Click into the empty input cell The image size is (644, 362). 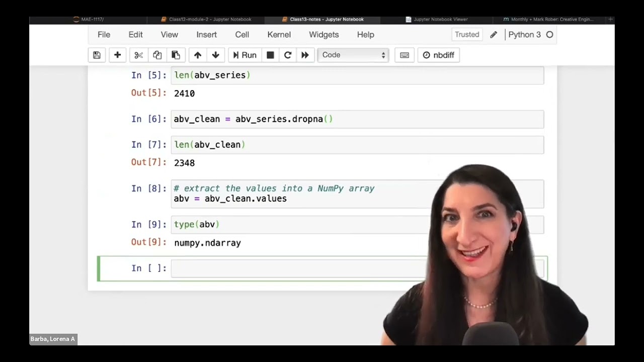coord(357,268)
